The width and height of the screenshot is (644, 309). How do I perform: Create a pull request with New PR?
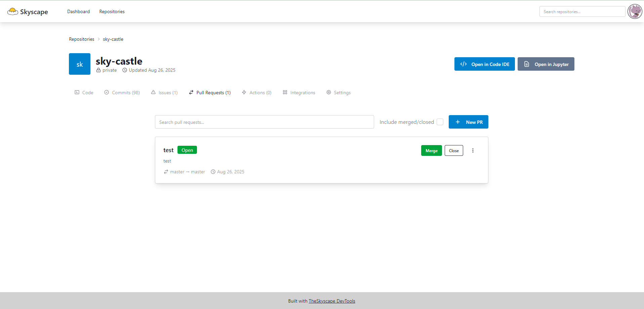tap(469, 122)
